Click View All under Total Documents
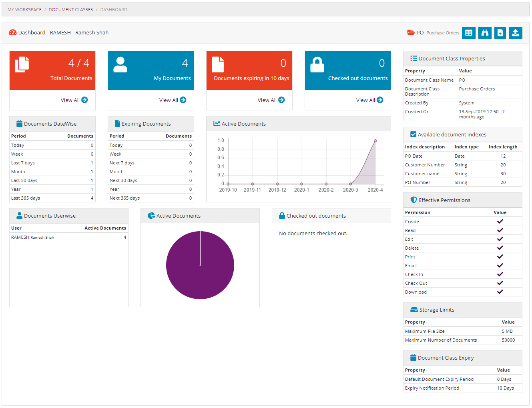 click(74, 100)
